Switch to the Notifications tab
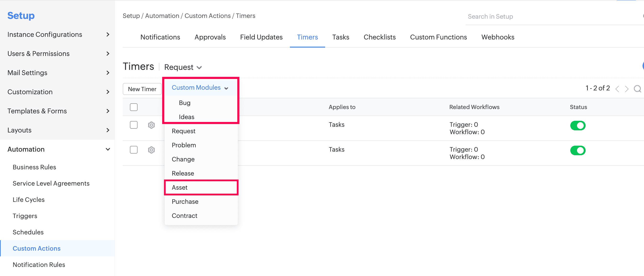The image size is (644, 276). 160,37
